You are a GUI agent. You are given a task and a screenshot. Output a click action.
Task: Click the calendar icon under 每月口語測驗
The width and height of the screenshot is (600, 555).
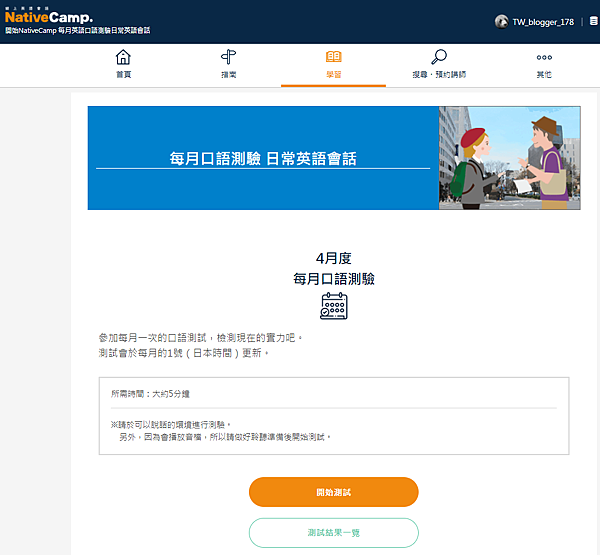pos(334,306)
